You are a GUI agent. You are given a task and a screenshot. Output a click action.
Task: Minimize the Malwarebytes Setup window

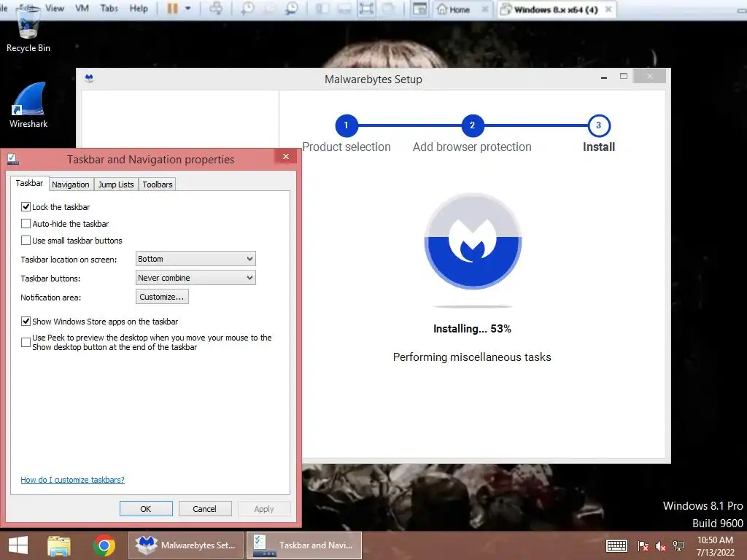click(x=604, y=77)
